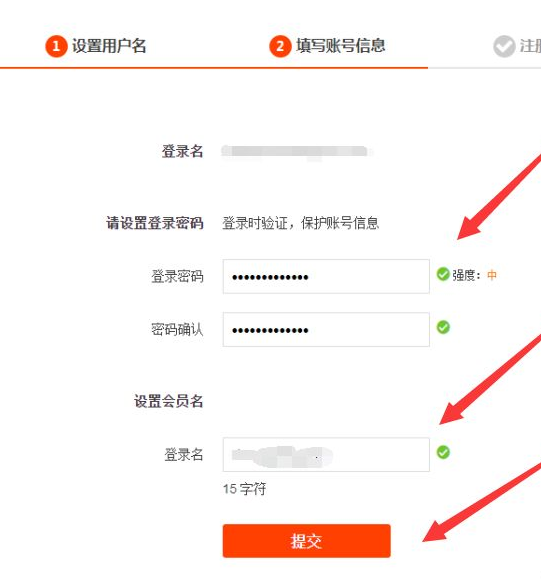Click the gray checkmark step 3 icon
The height and width of the screenshot is (579, 541).
tap(504, 46)
